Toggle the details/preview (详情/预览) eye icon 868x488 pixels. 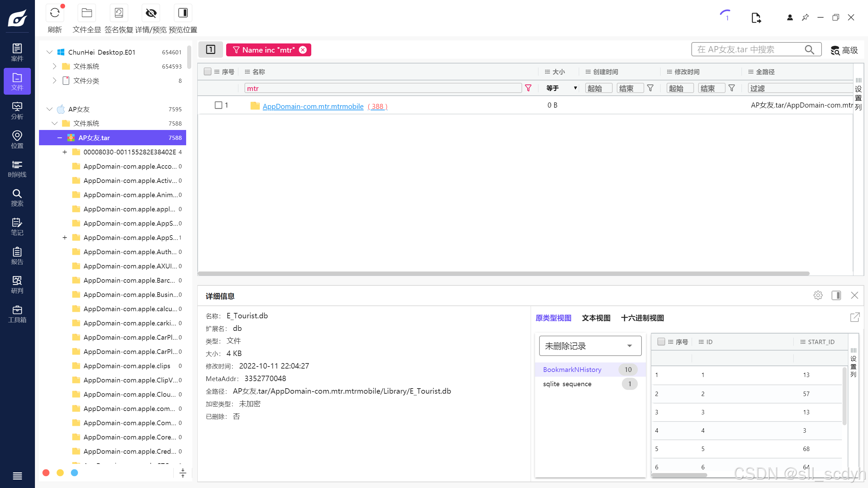click(151, 13)
